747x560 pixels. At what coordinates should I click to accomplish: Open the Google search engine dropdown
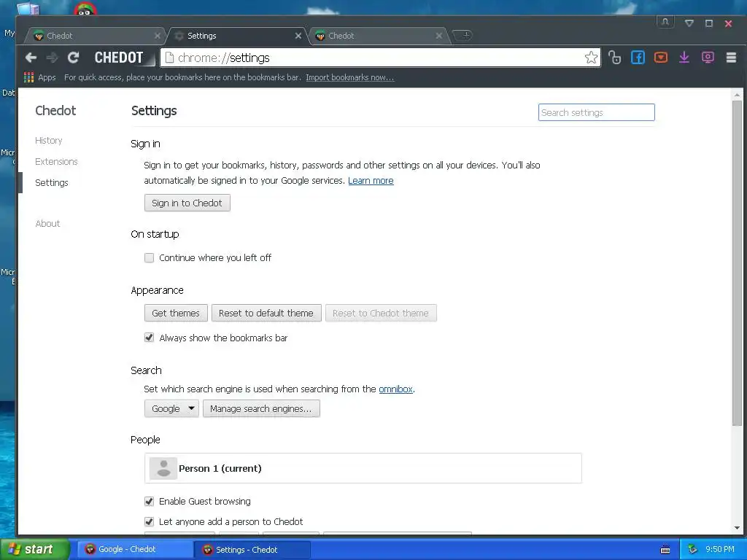[x=172, y=408]
